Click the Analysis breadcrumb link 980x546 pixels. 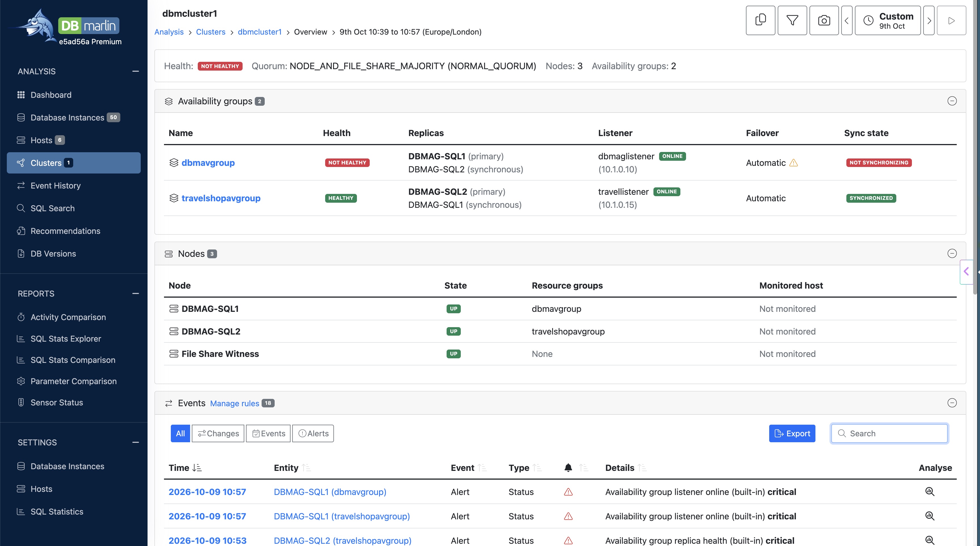click(169, 32)
